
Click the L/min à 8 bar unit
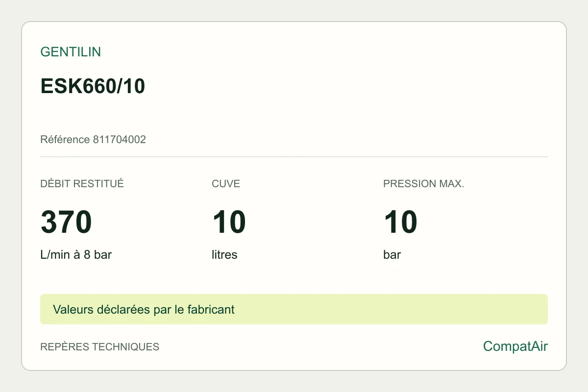pyautogui.click(x=76, y=255)
